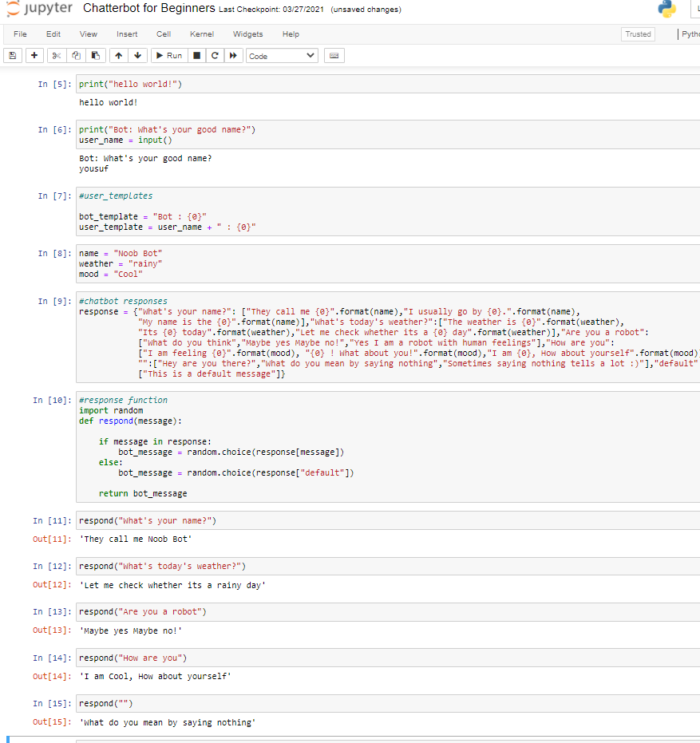Image resolution: width=700 pixels, height=743 pixels.
Task: Open the Cell menu
Action: (164, 34)
